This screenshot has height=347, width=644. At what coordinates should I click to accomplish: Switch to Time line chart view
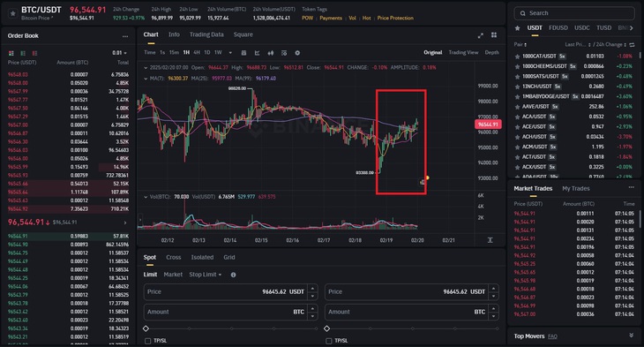pos(149,53)
